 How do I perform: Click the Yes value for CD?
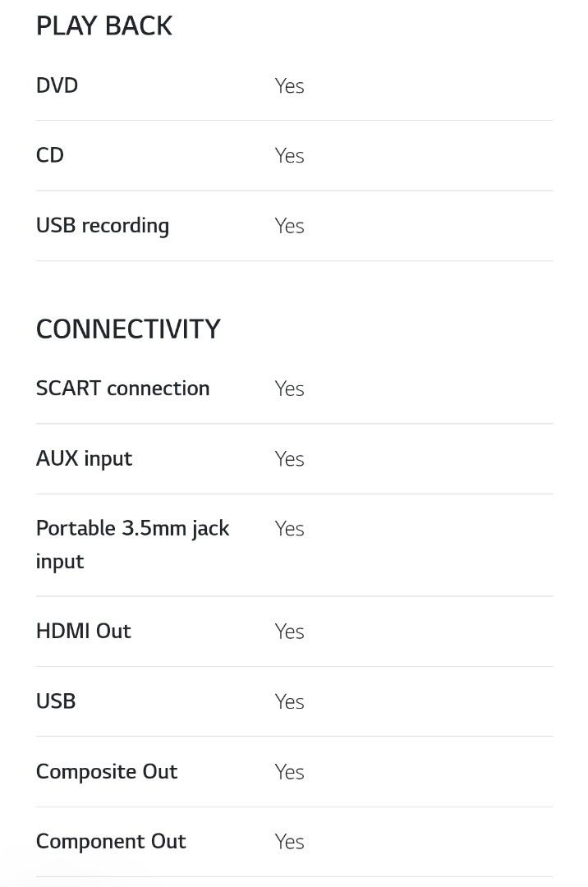tap(289, 156)
